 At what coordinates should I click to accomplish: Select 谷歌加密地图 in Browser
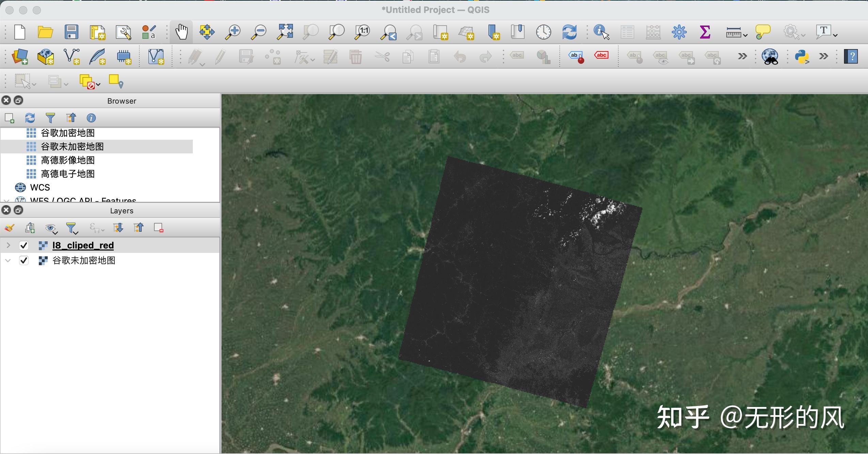(x=67, y=133)
